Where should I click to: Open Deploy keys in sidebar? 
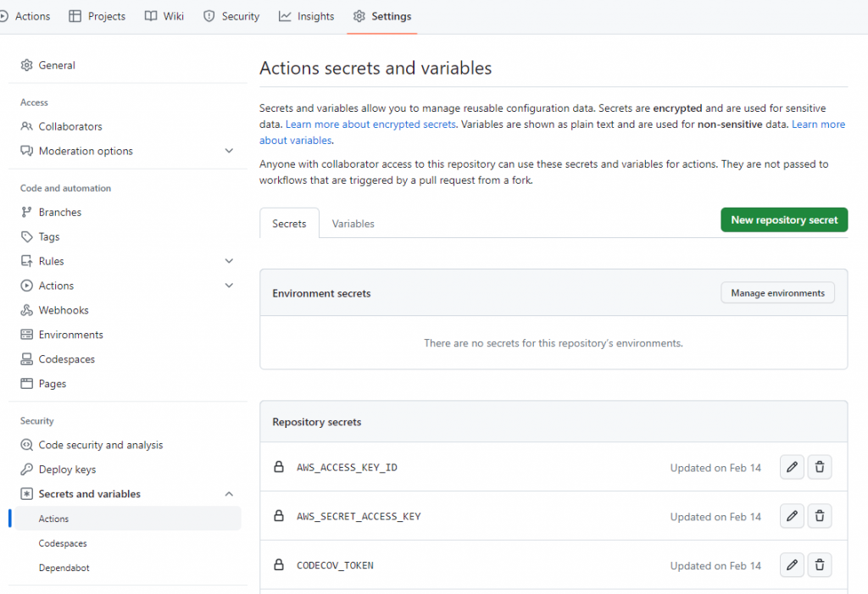click(67, 469)
